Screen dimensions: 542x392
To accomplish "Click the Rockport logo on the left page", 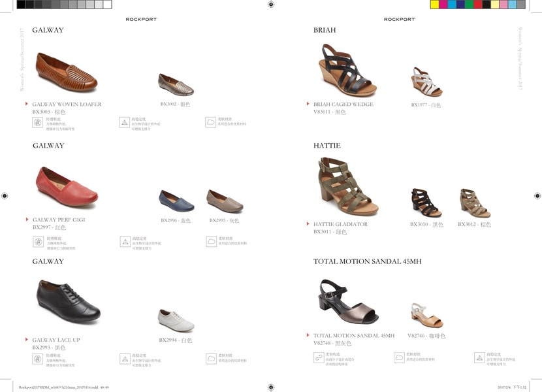I will pos(141,20).
